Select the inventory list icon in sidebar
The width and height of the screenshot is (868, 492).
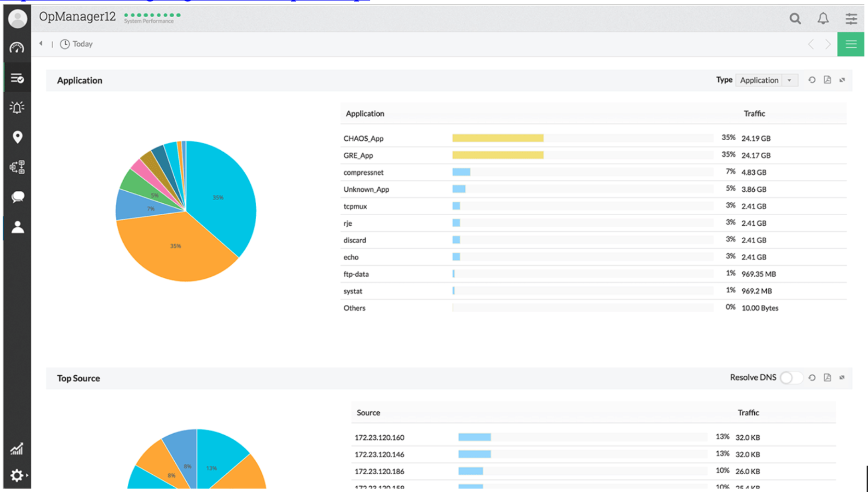pos(17,77)
